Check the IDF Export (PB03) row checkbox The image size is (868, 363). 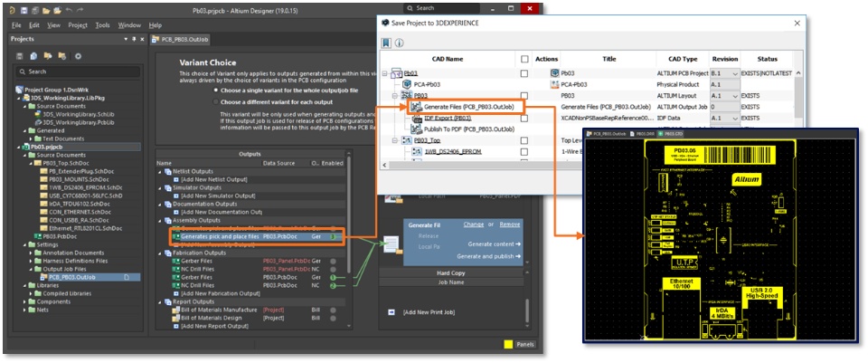click(524, 118)
